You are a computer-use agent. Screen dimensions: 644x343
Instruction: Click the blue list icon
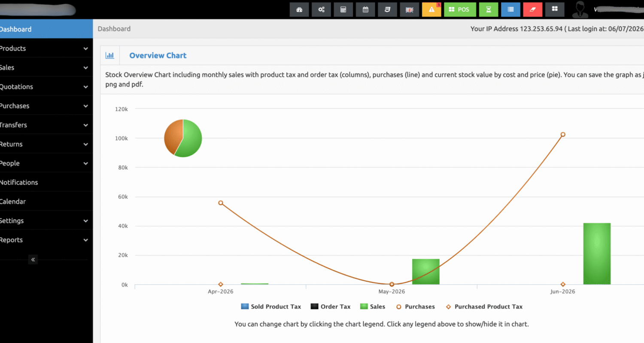pyautogui.click(x=510, y=9)
